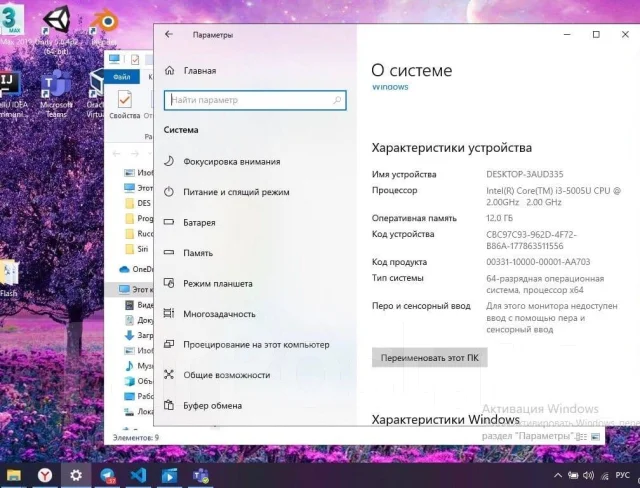Screen dimensions: 640x488
Task: Click Свойства icon in Explorer ribbon
Action: click(x=124, y=105)
